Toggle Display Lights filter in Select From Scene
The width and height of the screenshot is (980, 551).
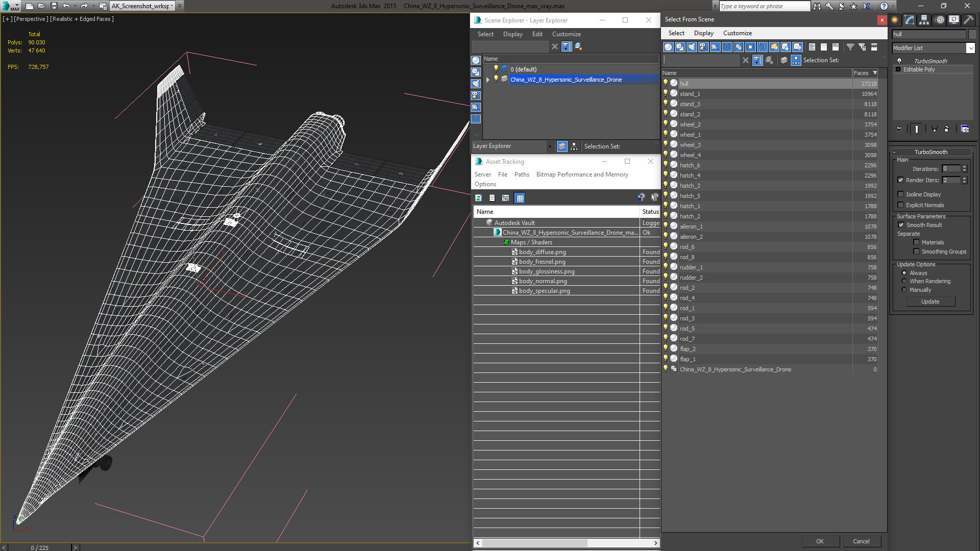point(692,47)
